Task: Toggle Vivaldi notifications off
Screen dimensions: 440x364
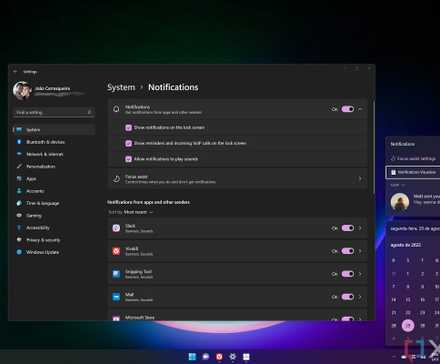Action: (x=347, y=251)
